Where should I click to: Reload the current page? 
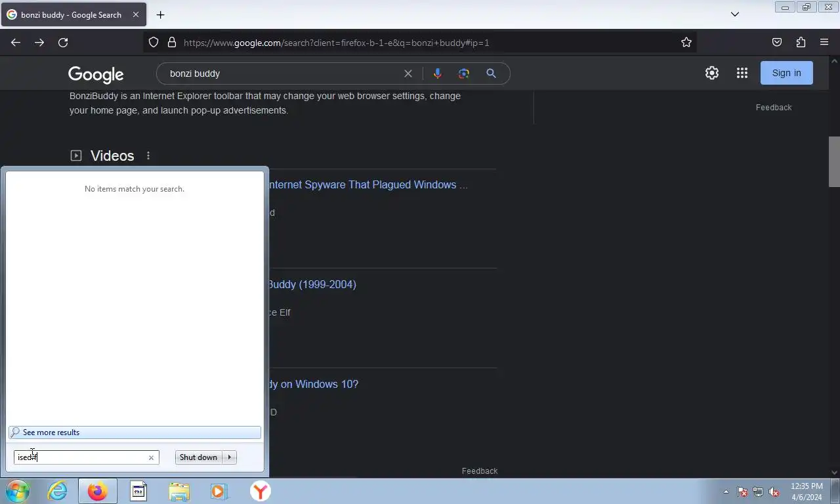click(63, 43)
